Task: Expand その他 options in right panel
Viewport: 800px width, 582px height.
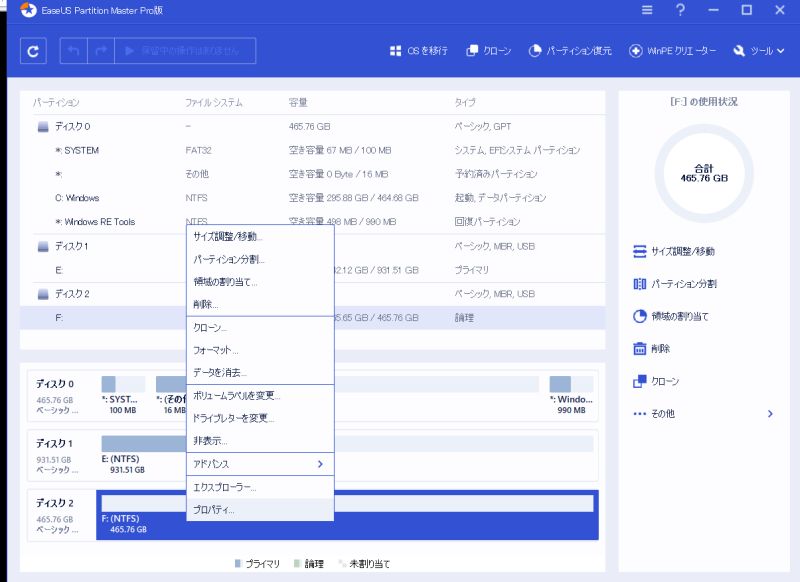Action: [x=703, y=413]
